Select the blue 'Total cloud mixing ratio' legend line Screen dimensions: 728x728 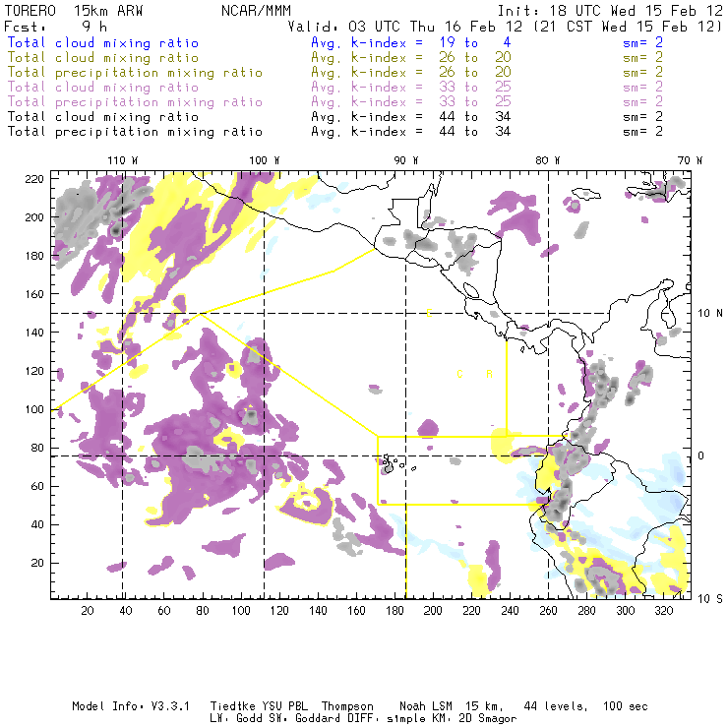tap(103, 42)
